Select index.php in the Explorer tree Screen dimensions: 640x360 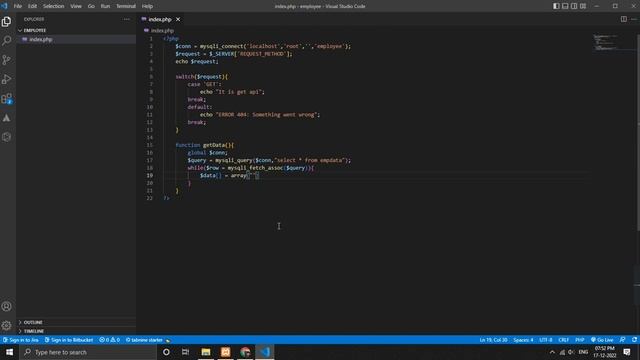41,39
